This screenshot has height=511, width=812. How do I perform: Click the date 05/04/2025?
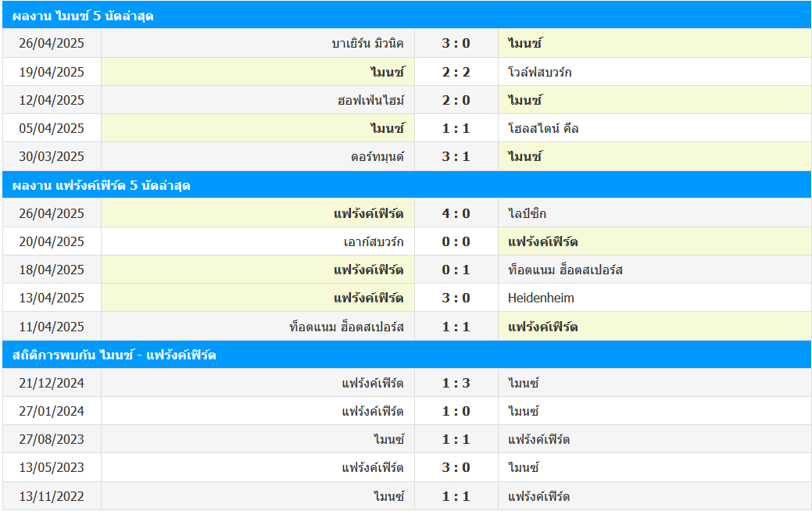tap(52, 128)
